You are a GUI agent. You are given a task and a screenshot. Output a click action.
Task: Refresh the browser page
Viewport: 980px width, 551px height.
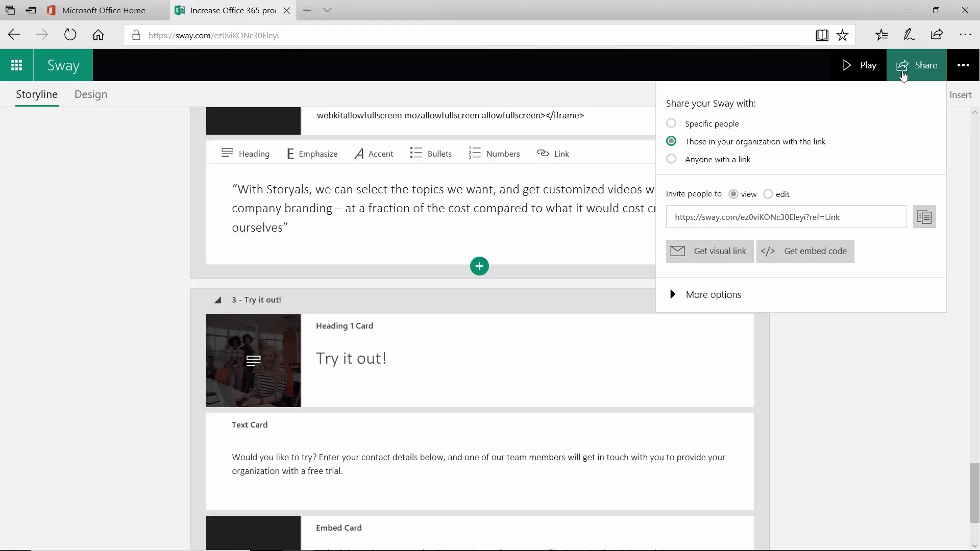pos(70,35)
